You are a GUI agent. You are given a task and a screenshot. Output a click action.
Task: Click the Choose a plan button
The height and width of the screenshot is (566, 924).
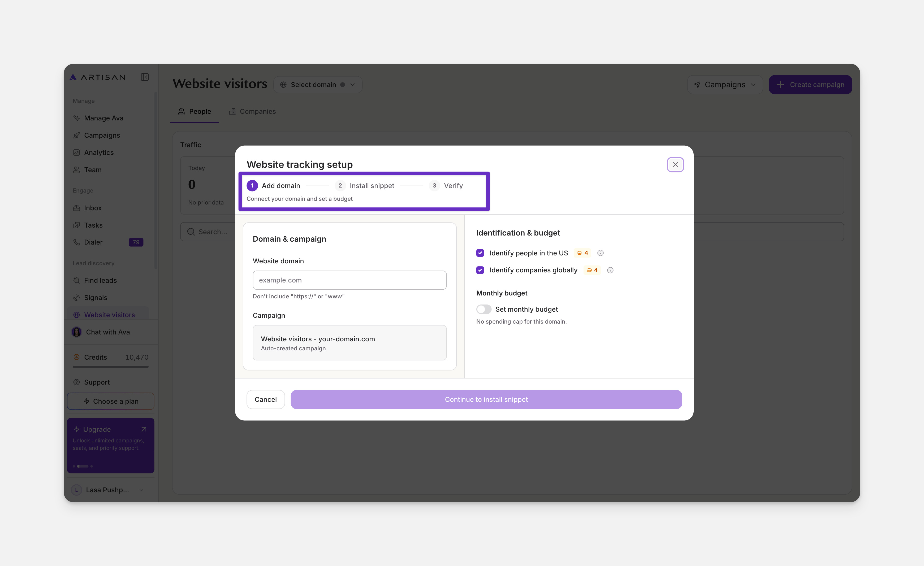coord(111,402)
